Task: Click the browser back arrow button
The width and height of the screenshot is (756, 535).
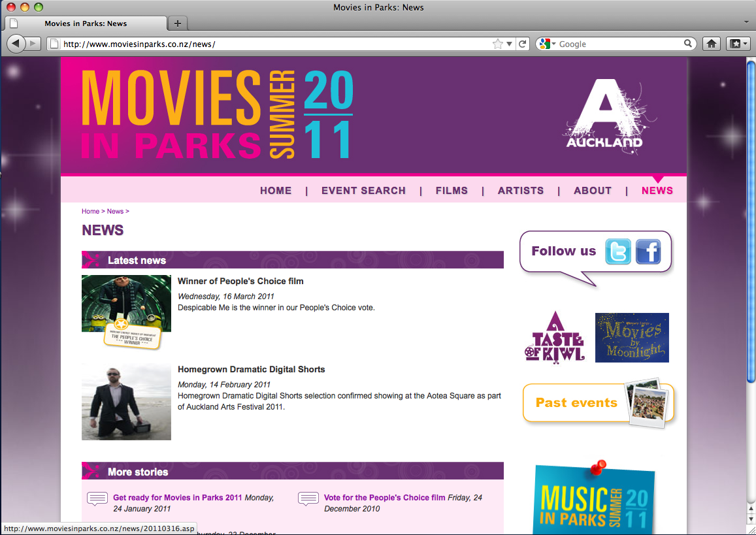Action: click(16, 44)
